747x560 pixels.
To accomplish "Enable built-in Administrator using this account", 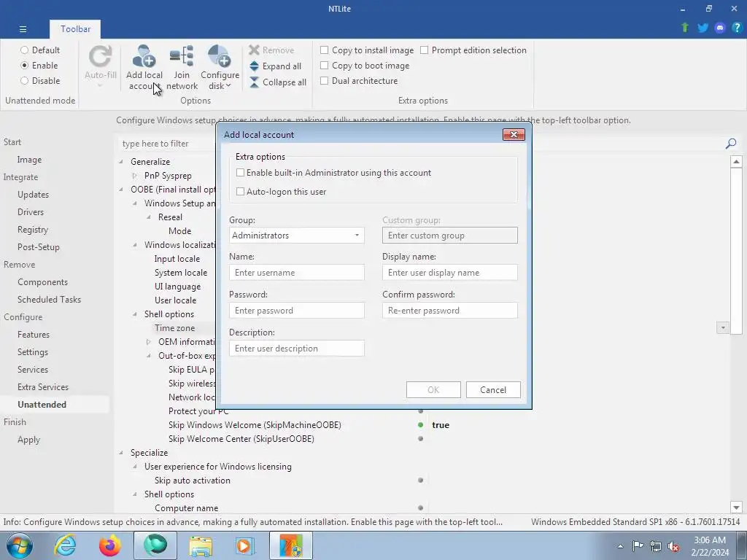I will [240, 173].
